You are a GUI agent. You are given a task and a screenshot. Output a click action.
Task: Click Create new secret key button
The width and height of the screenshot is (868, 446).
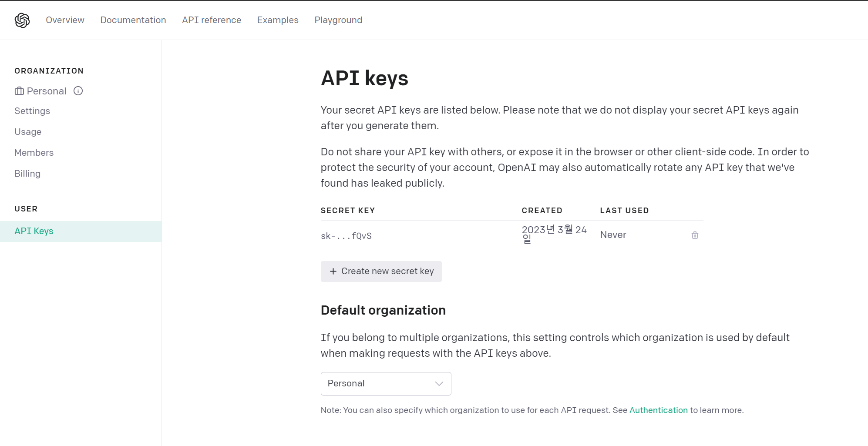click(x=381, y=272)
